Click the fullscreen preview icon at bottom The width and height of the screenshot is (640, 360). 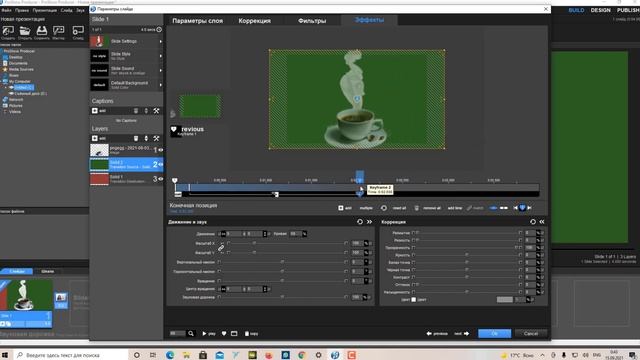point(234,333)
